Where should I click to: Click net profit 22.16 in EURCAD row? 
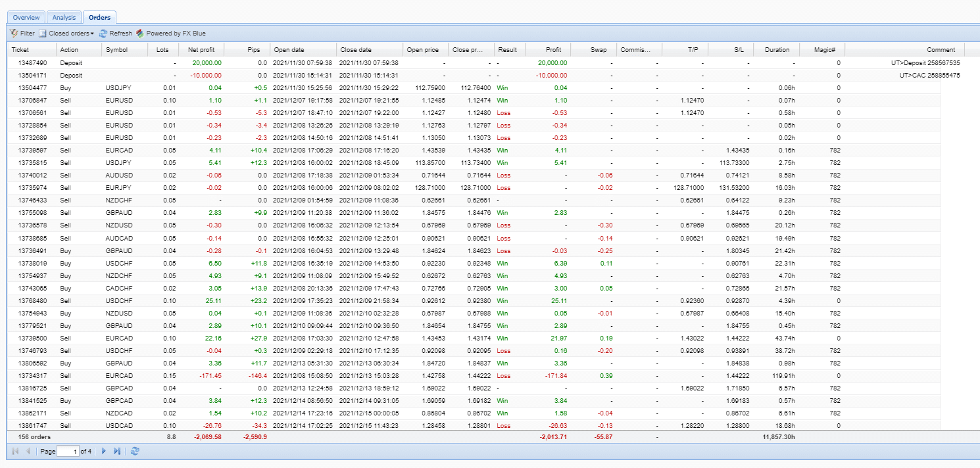pos(214,338)
